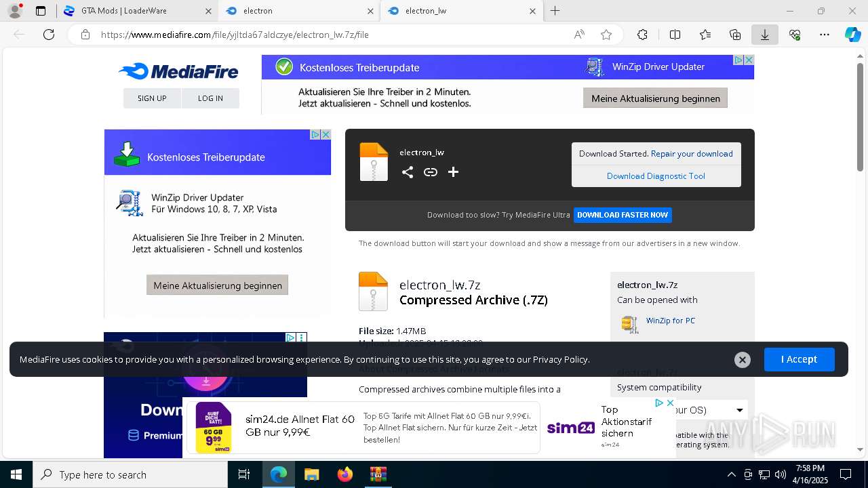
Task: Accept the MediaFire cookie policy
Action: coord(799,359)
